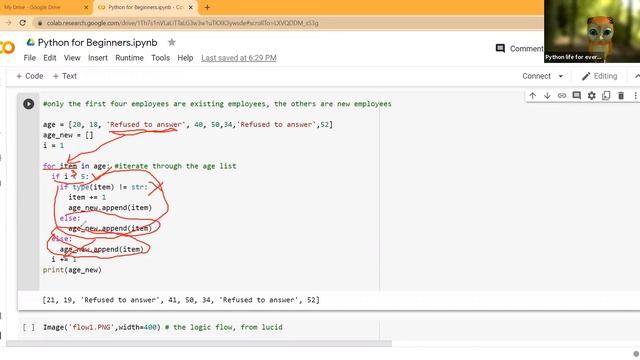The height and width of the screenshot is (360, 640).
Task: Add a new Code cell
Action: [29, 76]
